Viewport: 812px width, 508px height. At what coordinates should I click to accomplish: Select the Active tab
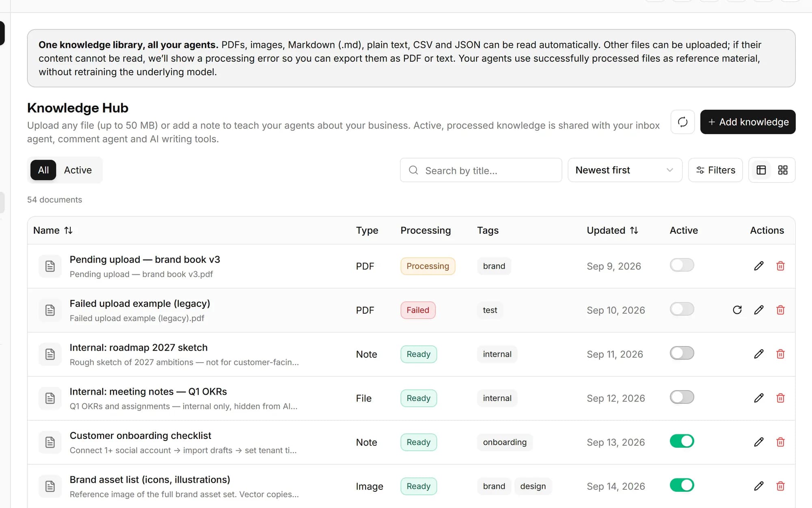pyautogui.click(x=78, y=170)
